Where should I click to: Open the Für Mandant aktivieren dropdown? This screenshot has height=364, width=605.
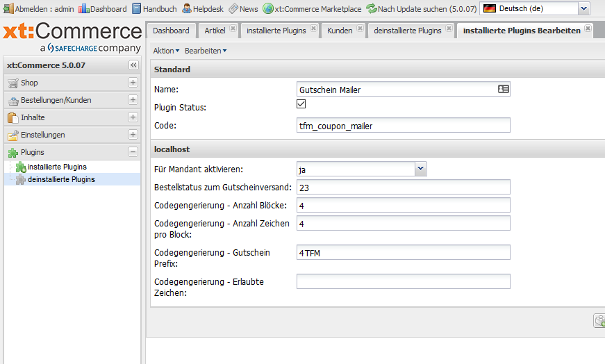(x=420, y=169)
